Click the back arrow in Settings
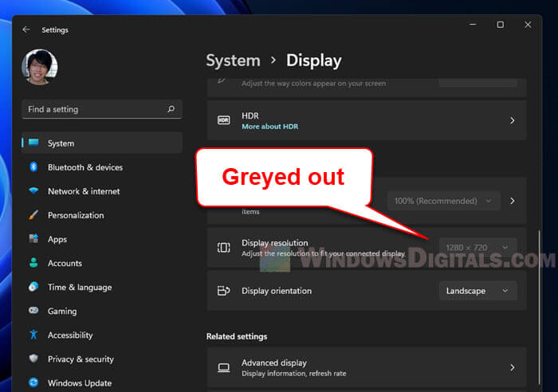Image resolution: width=558 pixels, height=392 pixels. [x=26, y=29]
